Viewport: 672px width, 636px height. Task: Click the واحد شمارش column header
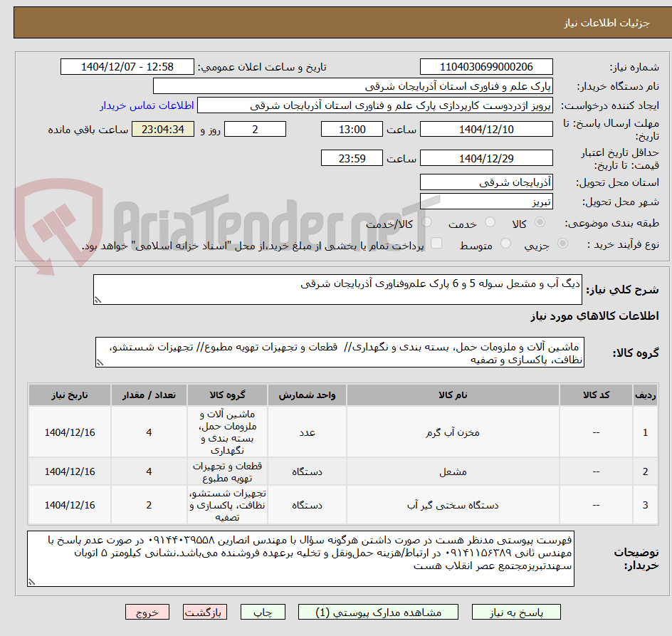tap(308, 395)
